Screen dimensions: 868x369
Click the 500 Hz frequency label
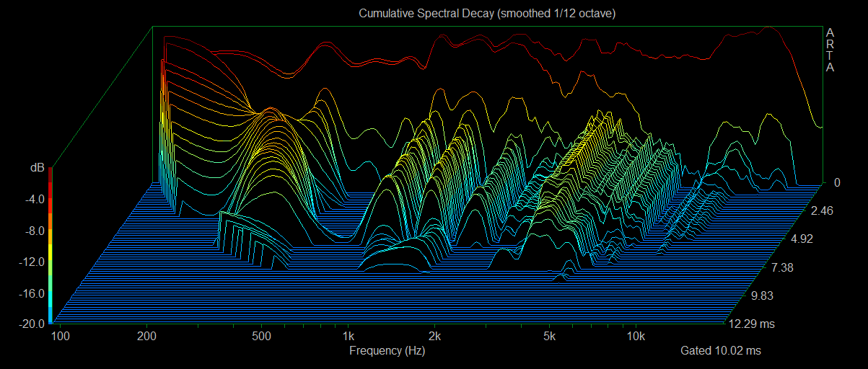pos(261,337)
